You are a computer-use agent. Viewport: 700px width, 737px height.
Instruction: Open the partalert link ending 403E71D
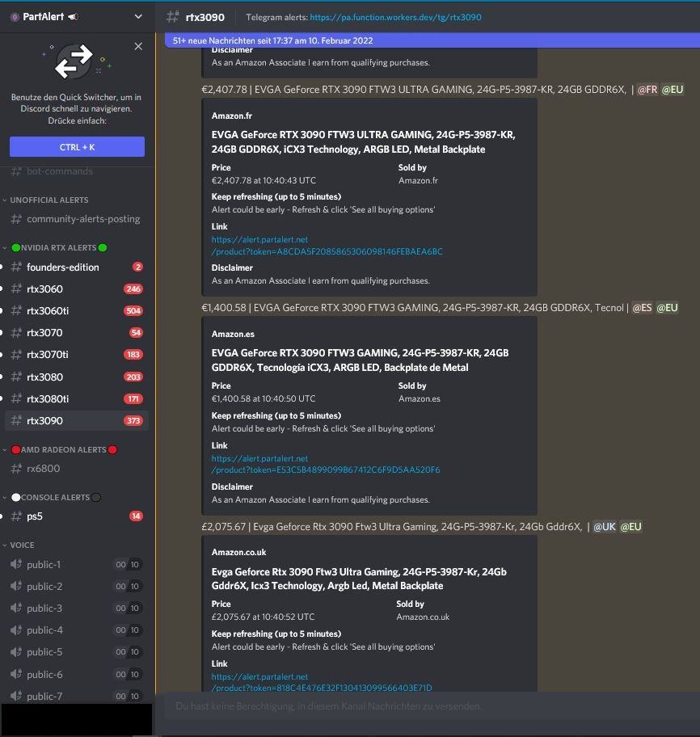pos(322,682)
